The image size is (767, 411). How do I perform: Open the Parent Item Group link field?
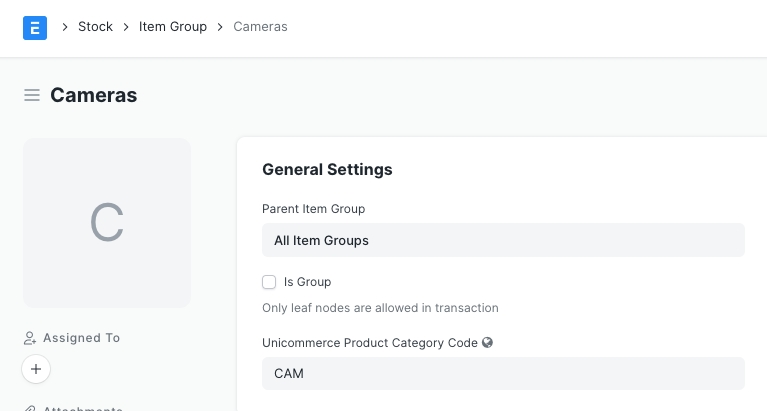[503, 240]
